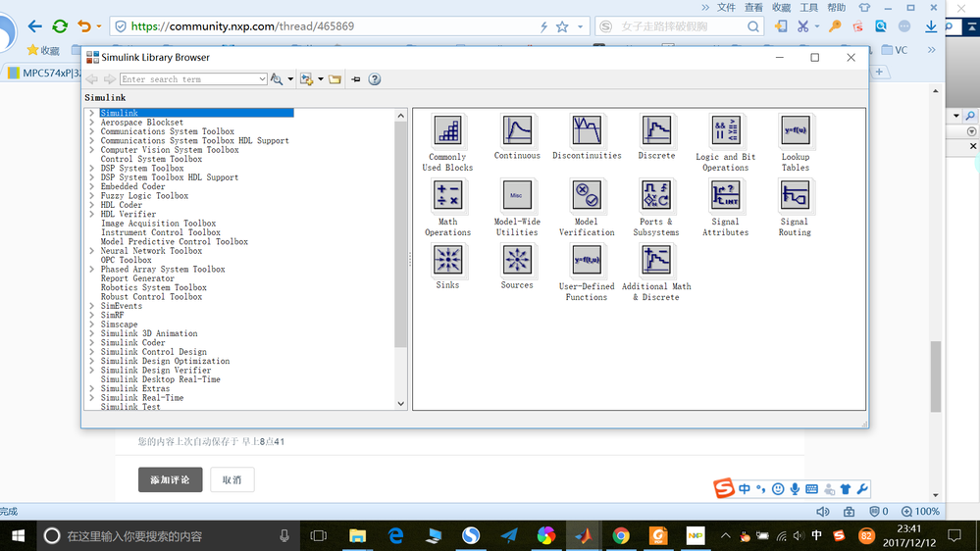The height and width of the screenshot is (551, 980).
Task: Click the pin (stay on top) toolbar icon
Action: tap(356, 79)
